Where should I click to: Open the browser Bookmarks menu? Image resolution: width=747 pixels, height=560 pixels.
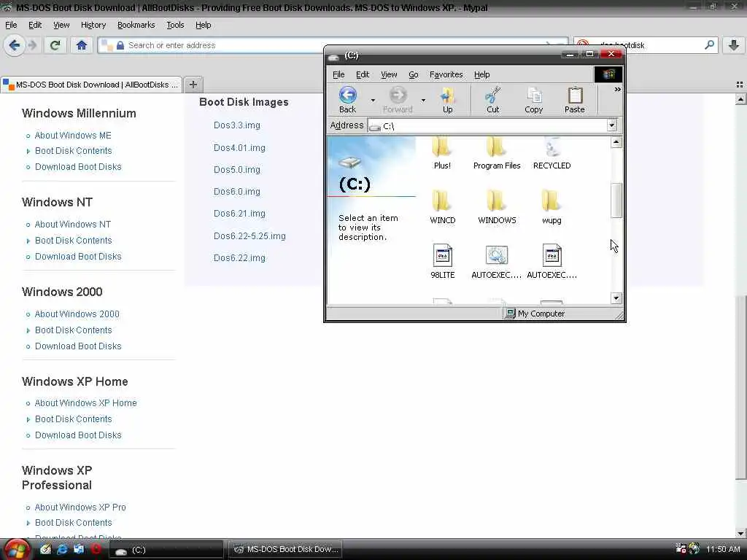136,25
